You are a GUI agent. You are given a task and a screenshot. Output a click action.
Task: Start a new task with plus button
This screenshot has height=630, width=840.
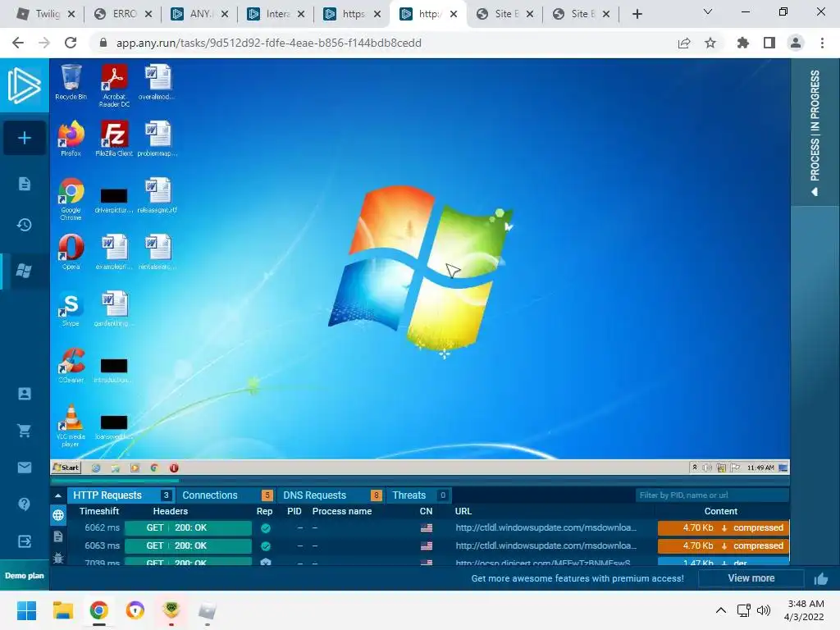point(24,138)
